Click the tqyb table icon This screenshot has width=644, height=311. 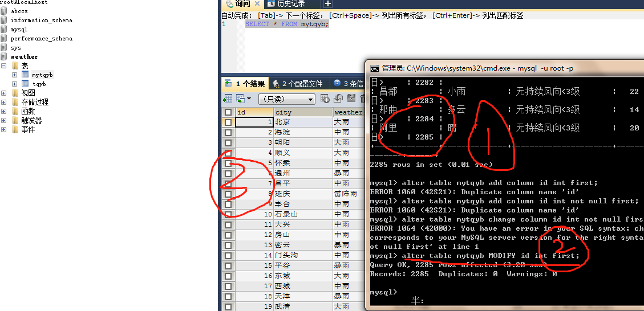[x=25, y=84]
